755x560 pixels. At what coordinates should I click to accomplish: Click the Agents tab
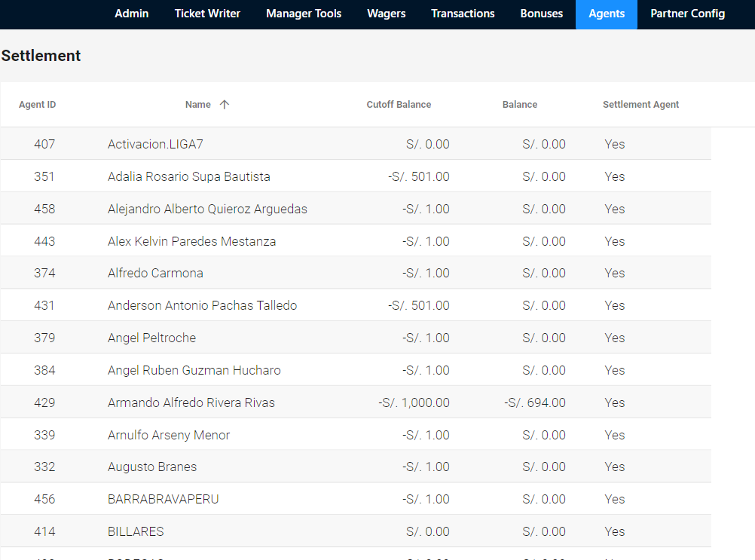coord(607,14)
